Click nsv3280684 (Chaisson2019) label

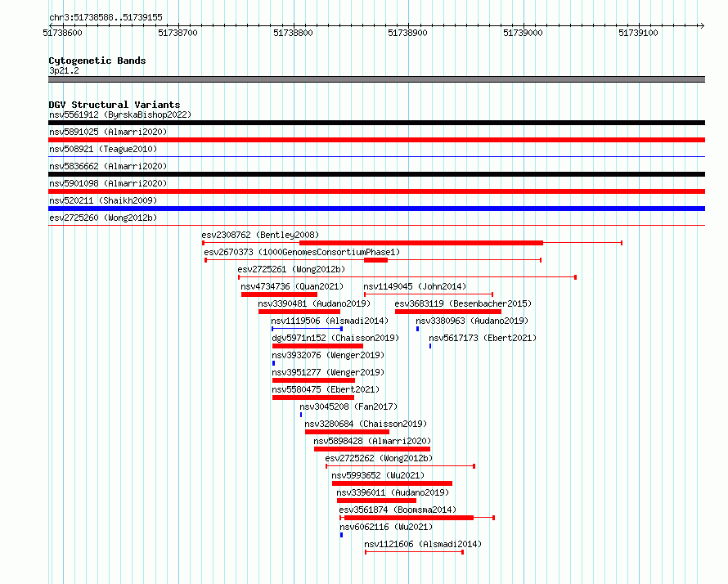pos(366,424)
